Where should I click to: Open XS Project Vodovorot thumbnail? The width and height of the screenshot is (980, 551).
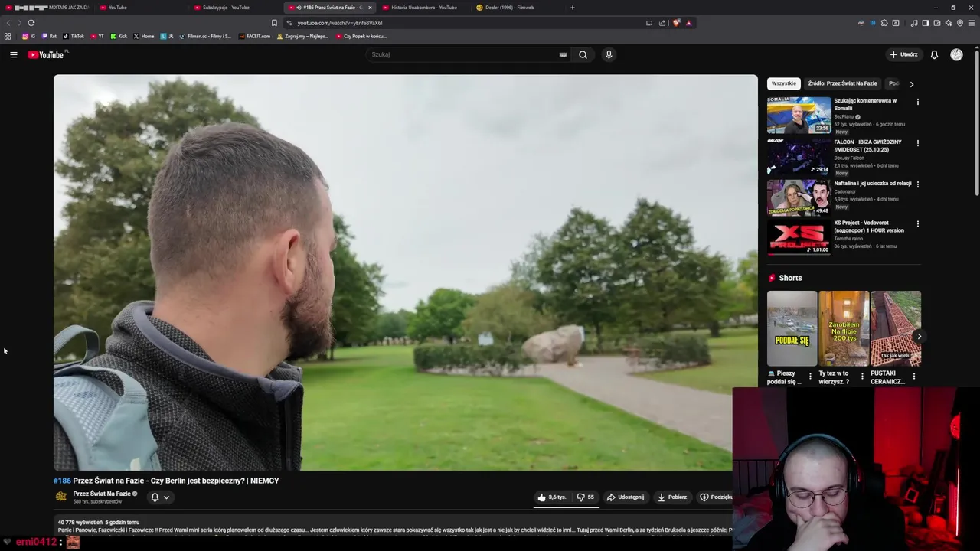coord(799,237)
